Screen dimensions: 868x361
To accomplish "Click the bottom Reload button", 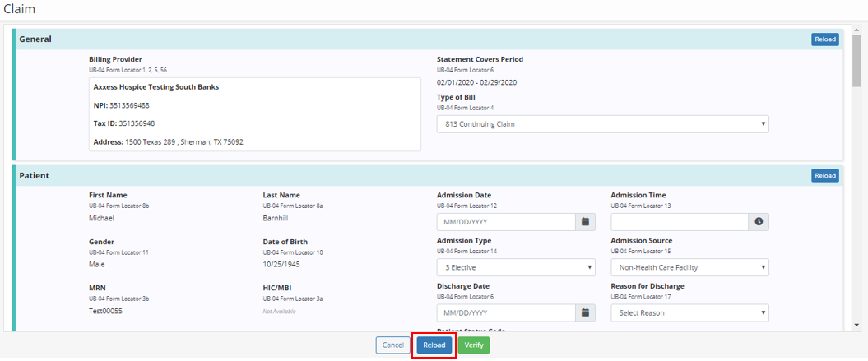I will coord(433,345).
